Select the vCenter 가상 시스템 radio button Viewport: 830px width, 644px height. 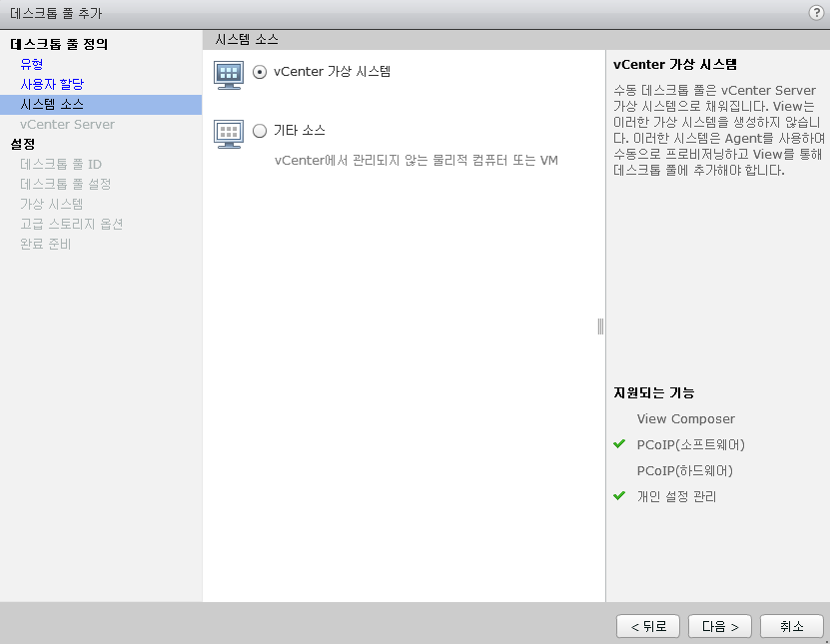tap(260, 72)
